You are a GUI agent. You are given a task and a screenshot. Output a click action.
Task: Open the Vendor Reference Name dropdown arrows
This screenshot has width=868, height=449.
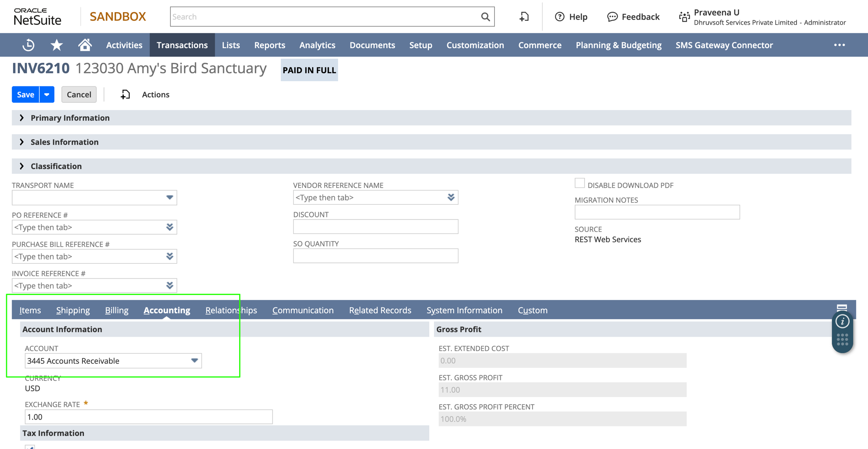pos(451,197)
